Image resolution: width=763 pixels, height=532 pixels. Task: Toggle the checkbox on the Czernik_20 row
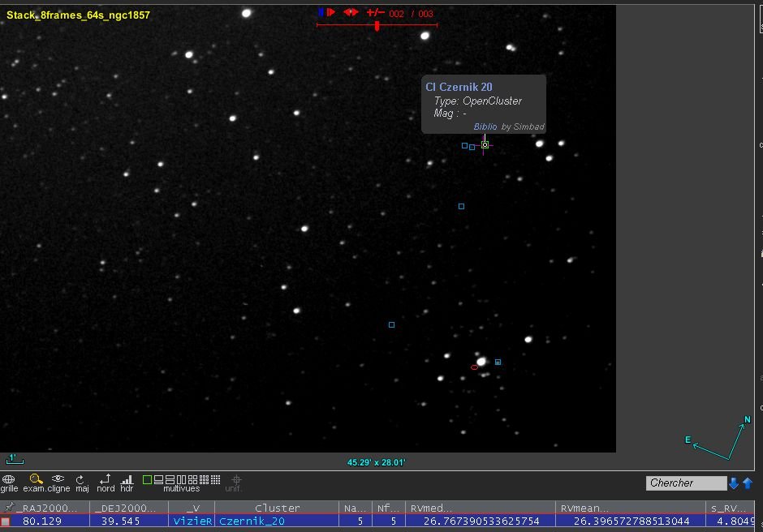click(x=6, y=521)
